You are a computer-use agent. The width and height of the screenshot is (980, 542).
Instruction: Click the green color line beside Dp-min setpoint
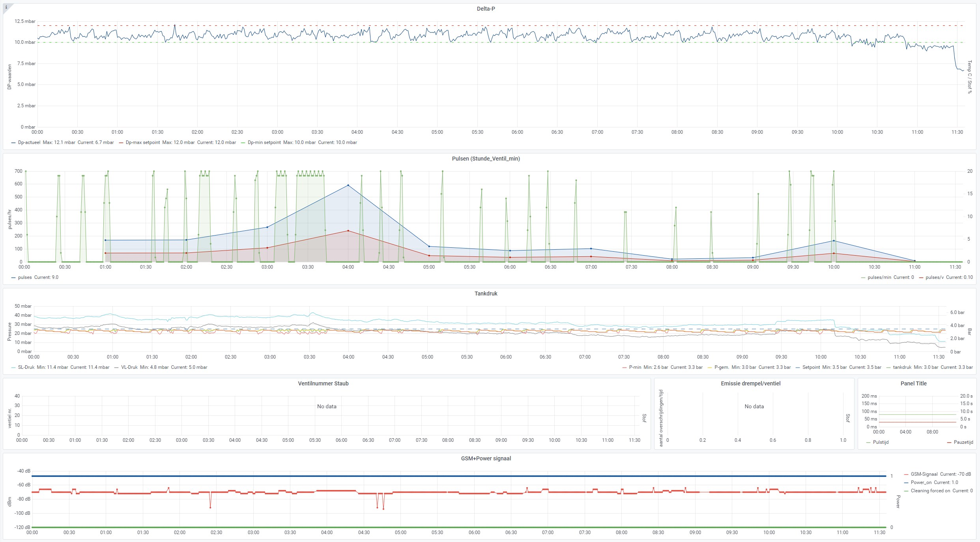click(x=243, y=143)
